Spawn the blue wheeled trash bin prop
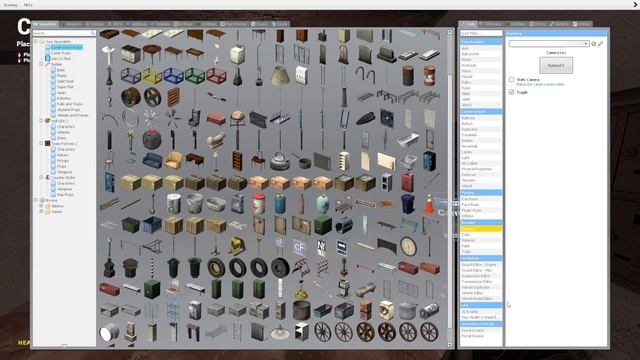Image resolution: width=640 pixels, height=360 pixels. click(x=408, y=203)
